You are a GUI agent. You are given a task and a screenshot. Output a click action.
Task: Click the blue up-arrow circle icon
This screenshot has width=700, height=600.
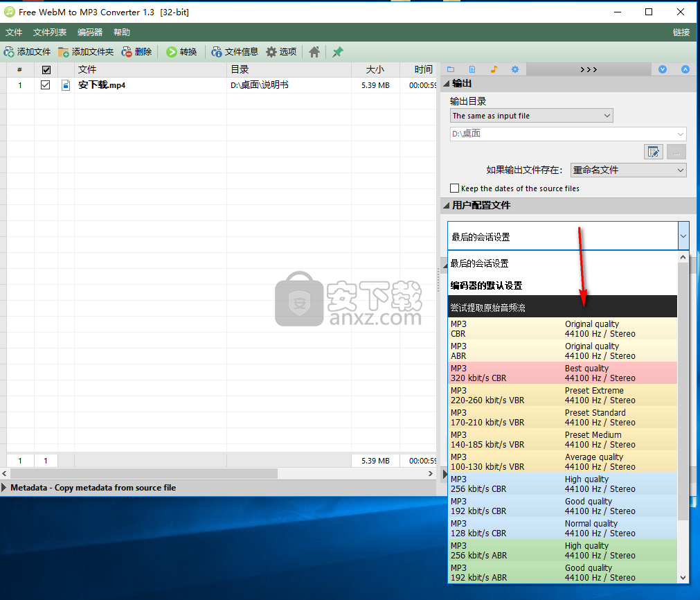[x=685, y=69]
